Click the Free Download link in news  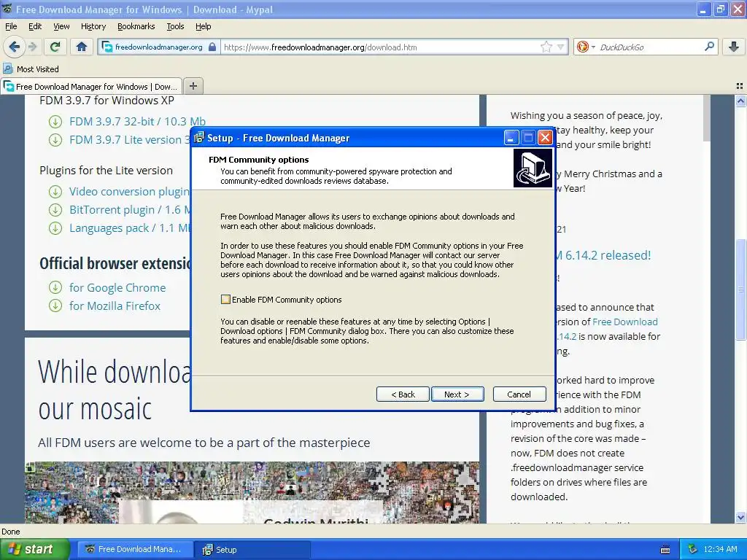point(624,322)
